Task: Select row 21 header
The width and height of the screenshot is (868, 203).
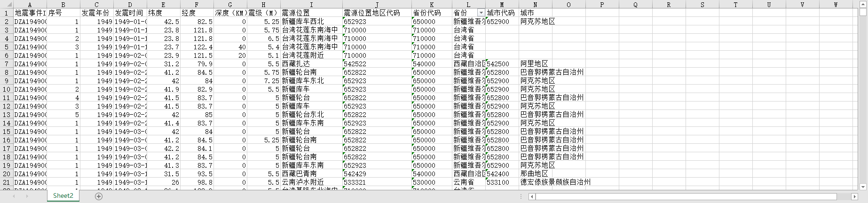Action: pyautogui.click(x=7, y=182)
